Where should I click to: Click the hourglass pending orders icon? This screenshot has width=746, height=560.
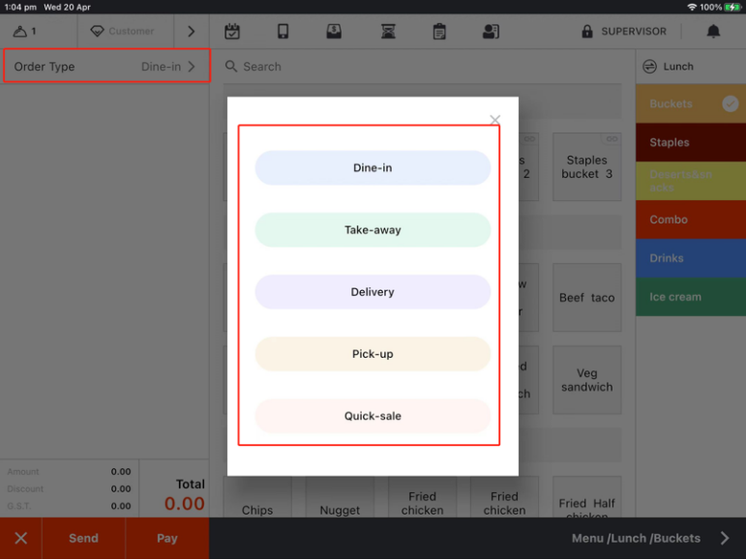point(388,32)
